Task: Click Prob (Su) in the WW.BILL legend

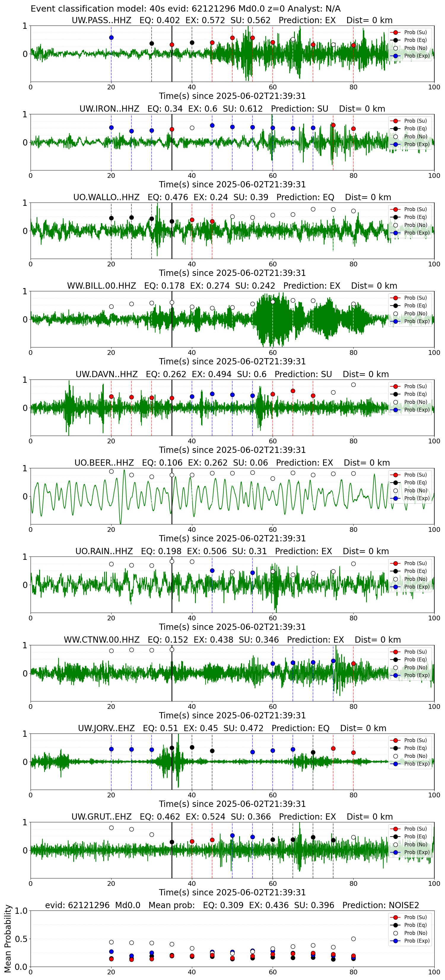Action: point(415,298)
